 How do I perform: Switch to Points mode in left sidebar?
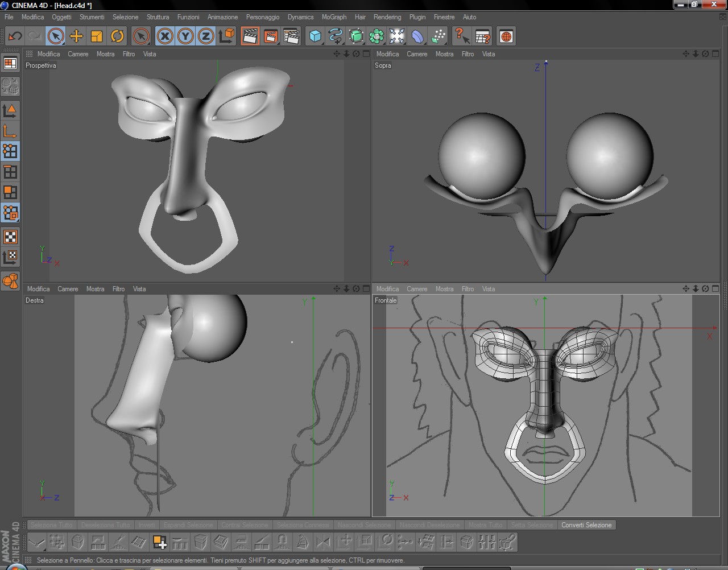tap(10, 151)
